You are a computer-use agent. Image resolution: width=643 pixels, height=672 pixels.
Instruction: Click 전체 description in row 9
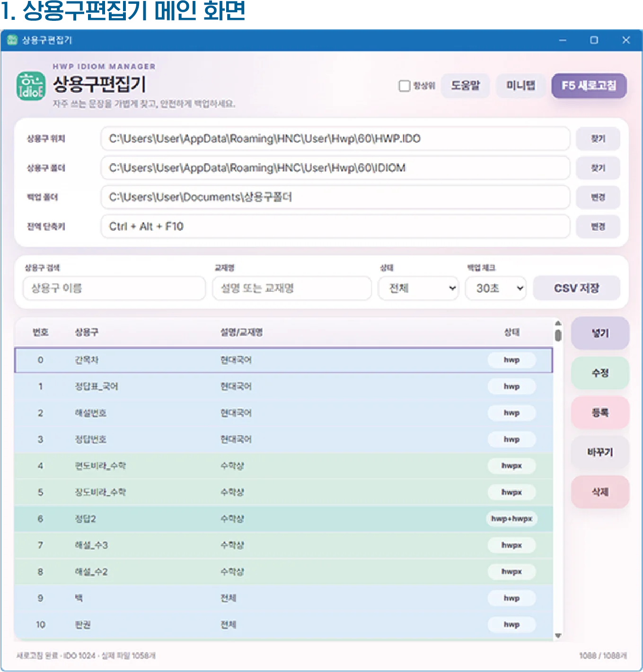click(229, 598)
